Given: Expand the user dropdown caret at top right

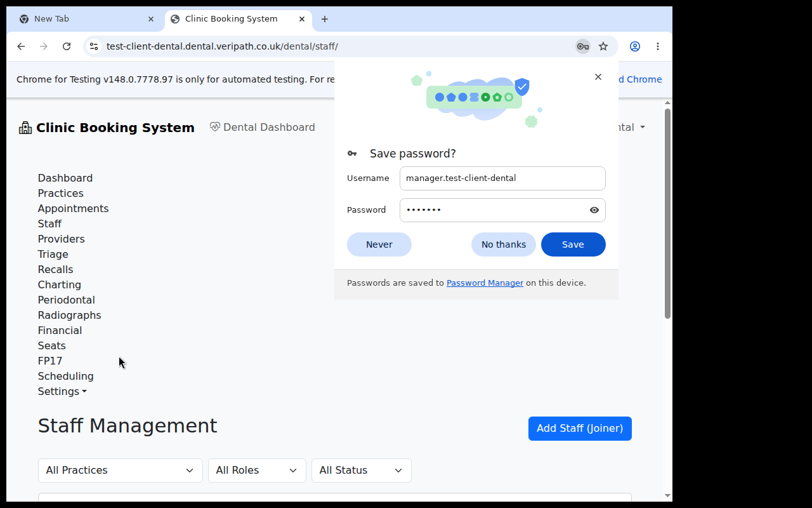Looking at the screenshot, I should 643,127.
